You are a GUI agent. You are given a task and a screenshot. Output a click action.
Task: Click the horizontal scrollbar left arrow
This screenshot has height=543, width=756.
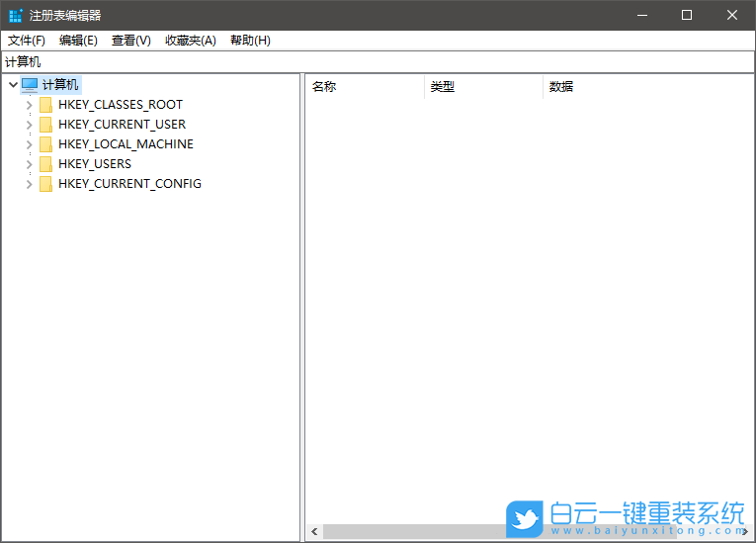click(x=314, y=532)
